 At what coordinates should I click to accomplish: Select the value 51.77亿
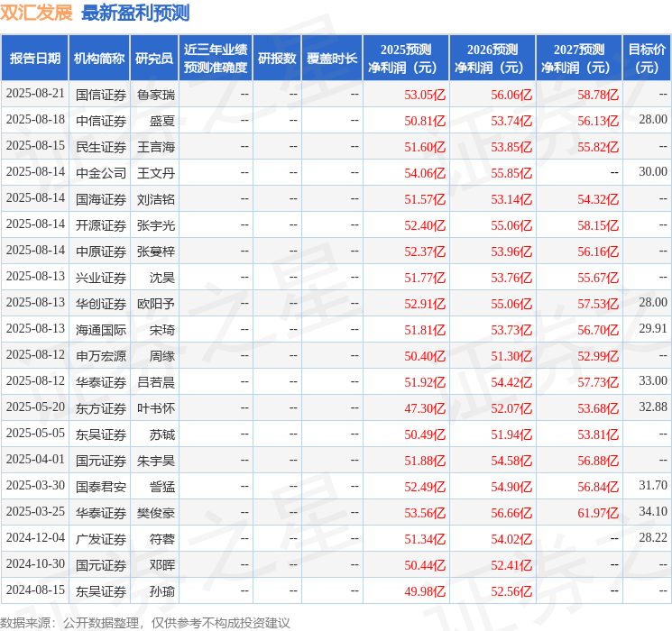pos(425,278)
